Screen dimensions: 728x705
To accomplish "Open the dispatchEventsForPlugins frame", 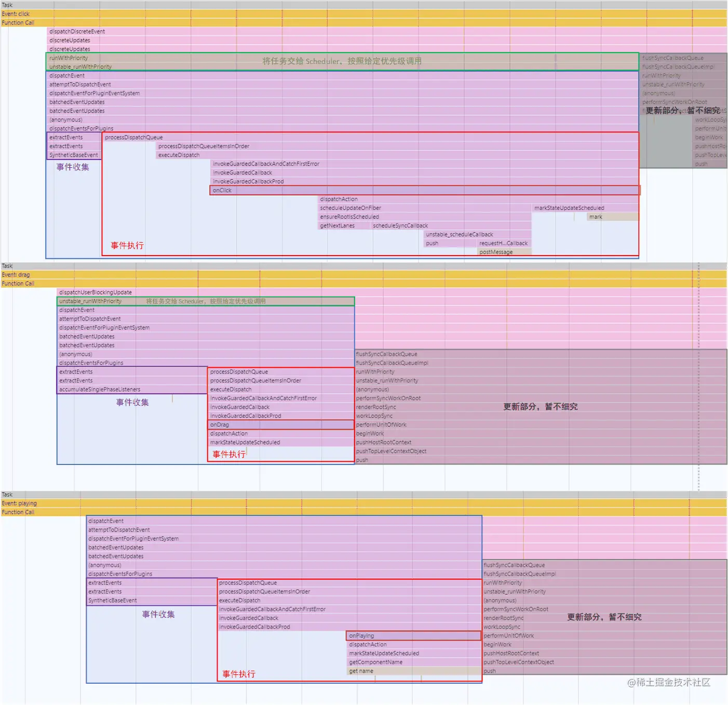I will [x=83, y=128].
